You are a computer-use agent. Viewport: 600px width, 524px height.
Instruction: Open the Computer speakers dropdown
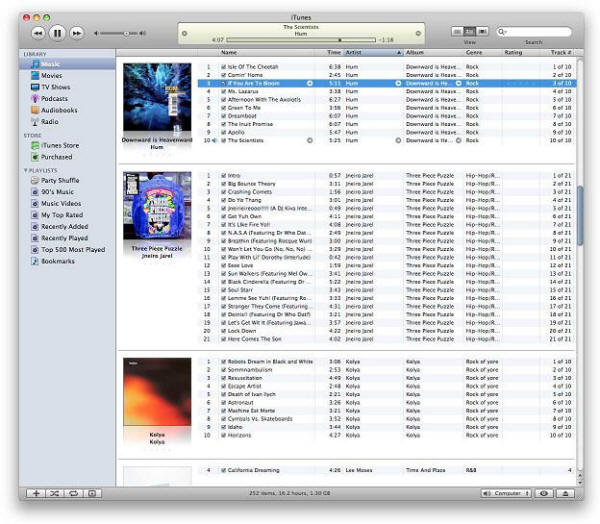tap(505, 493)
